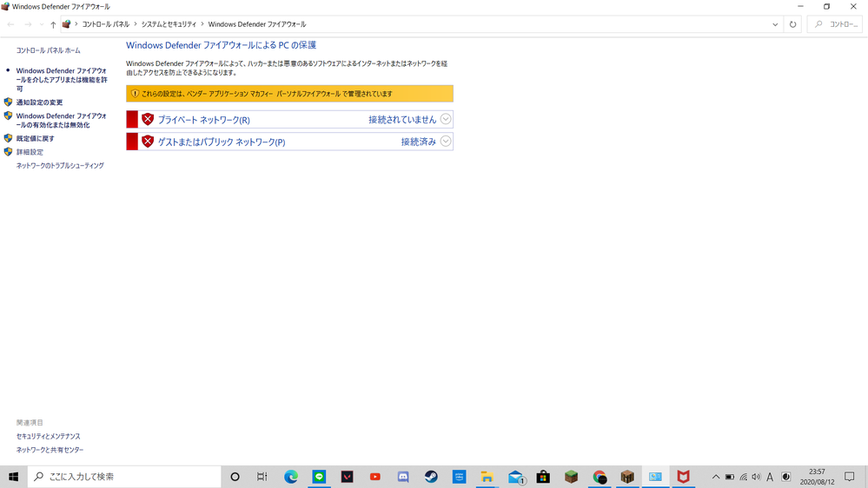Open ネットワークのトラブルシューティング link
Screen dimensions: 868x488
[60, 166]
